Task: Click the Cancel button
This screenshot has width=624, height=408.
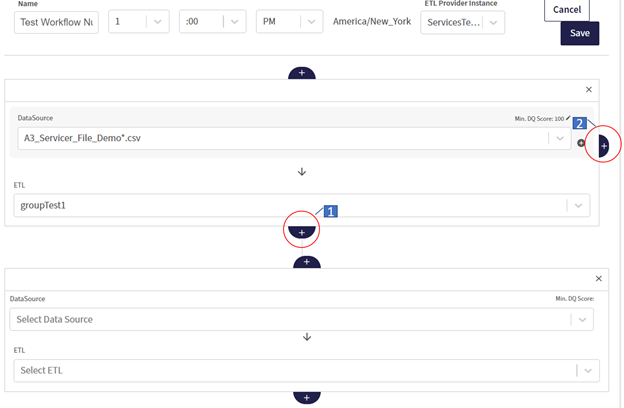Action: point(567,10)
